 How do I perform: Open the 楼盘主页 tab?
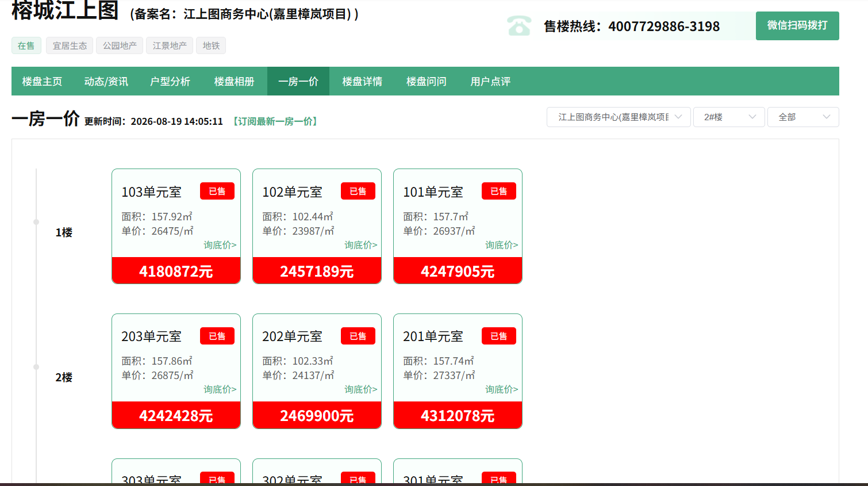pos(42,82)
